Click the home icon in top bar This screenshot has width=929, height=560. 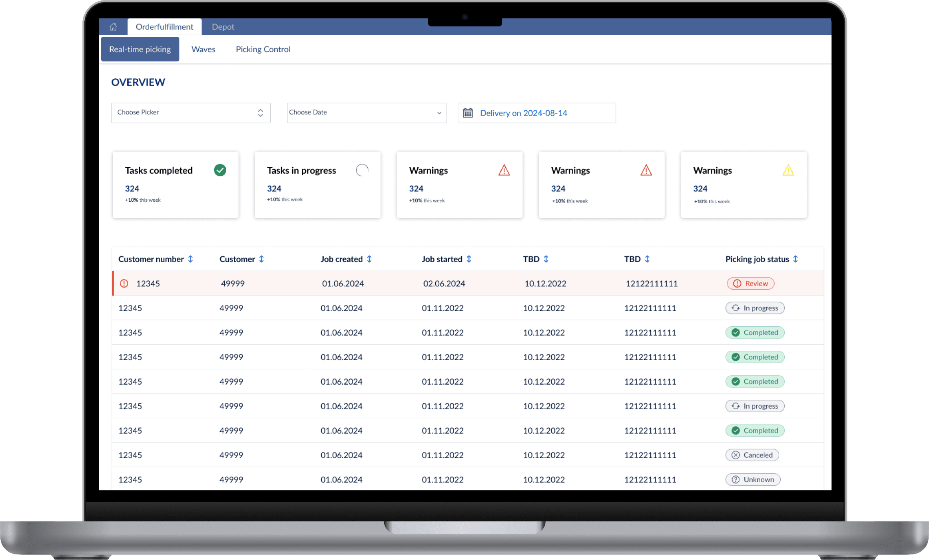pyautogui.click(x=113, y=27)
